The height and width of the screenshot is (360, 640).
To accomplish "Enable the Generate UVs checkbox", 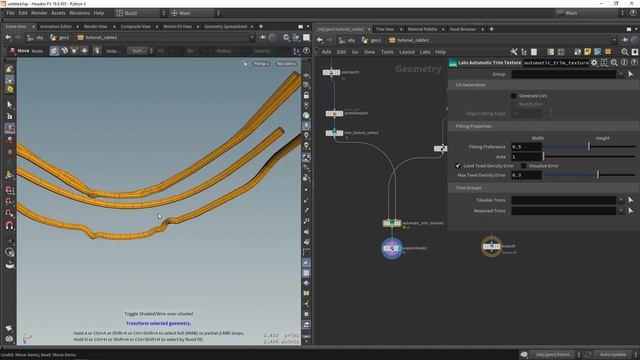I will click(x=513, y=96).
